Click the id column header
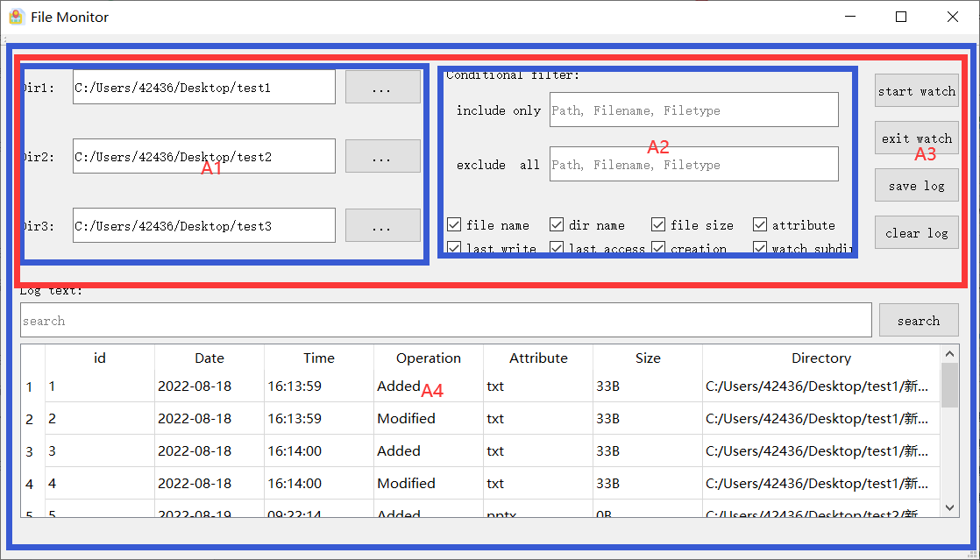Screen dimensions: 980x560 tap(100, 358)
